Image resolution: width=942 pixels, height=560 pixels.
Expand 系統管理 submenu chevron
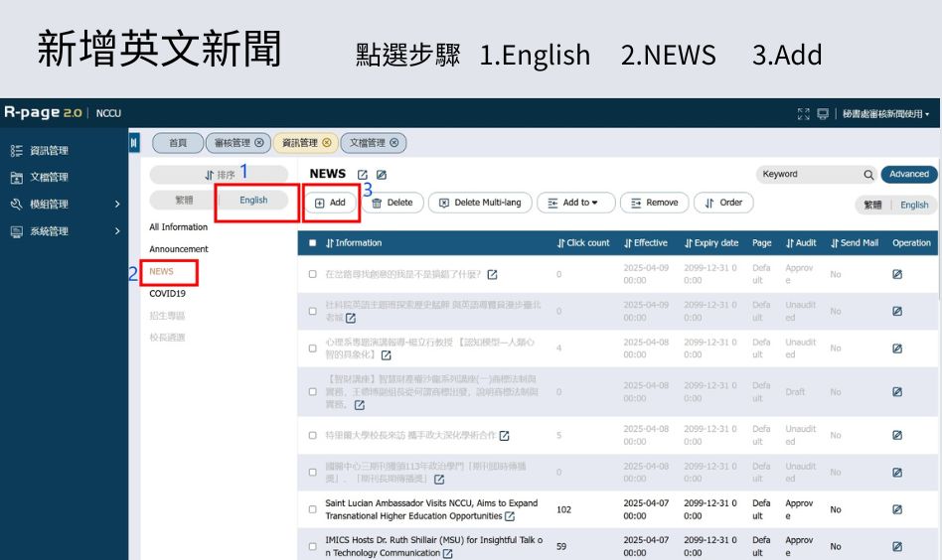click(117, 231)
